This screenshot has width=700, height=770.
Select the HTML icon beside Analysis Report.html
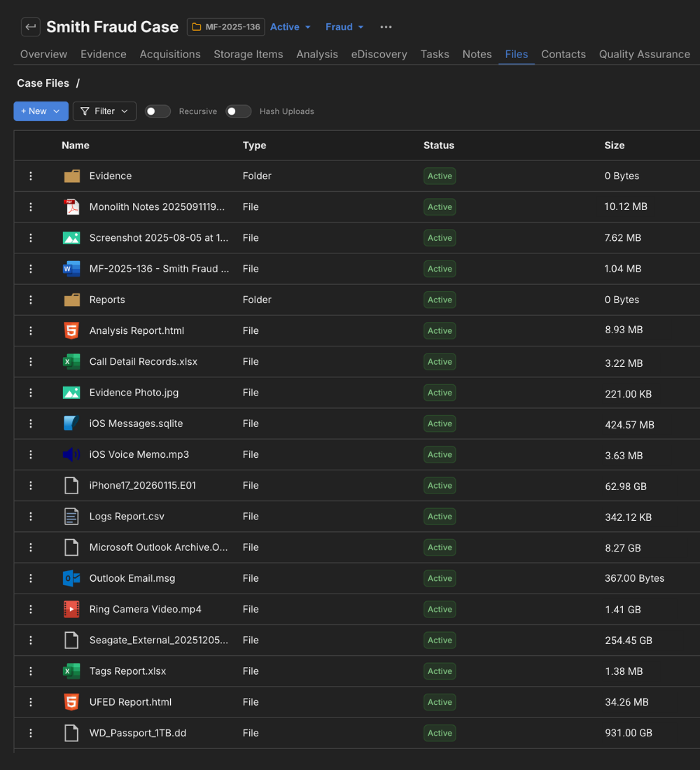[71, 330]
